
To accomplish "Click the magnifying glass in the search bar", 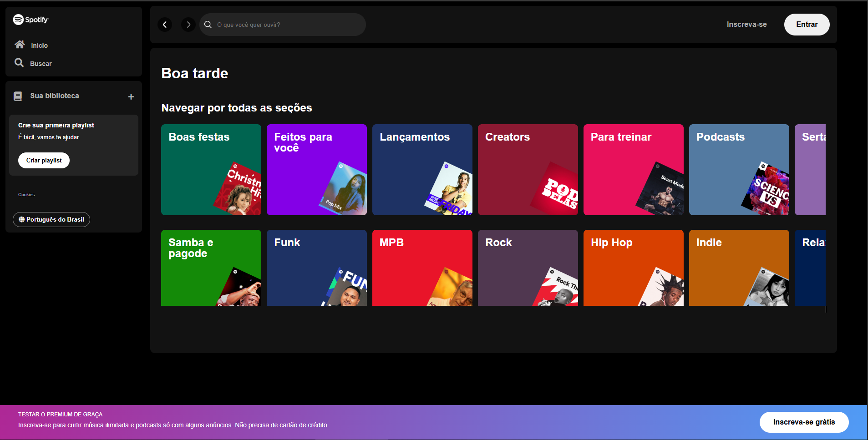I will click(x=208, y=25).
